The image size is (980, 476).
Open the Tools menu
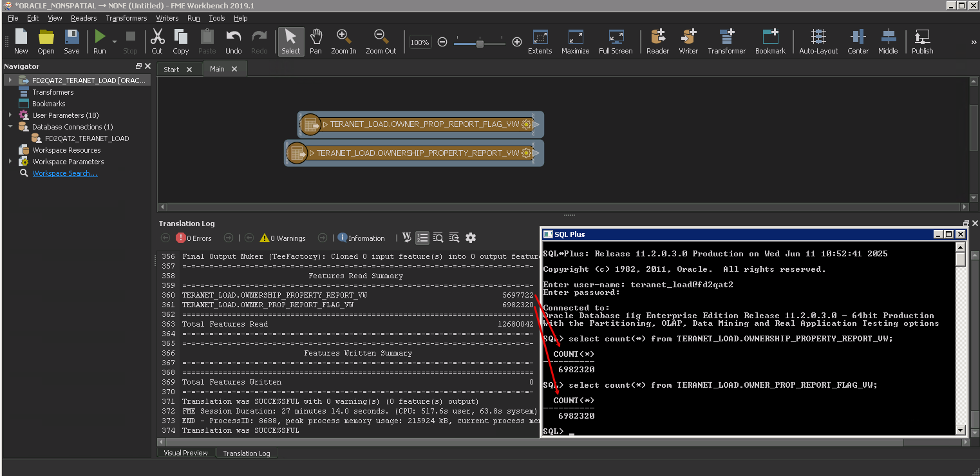tap(217, 18)
